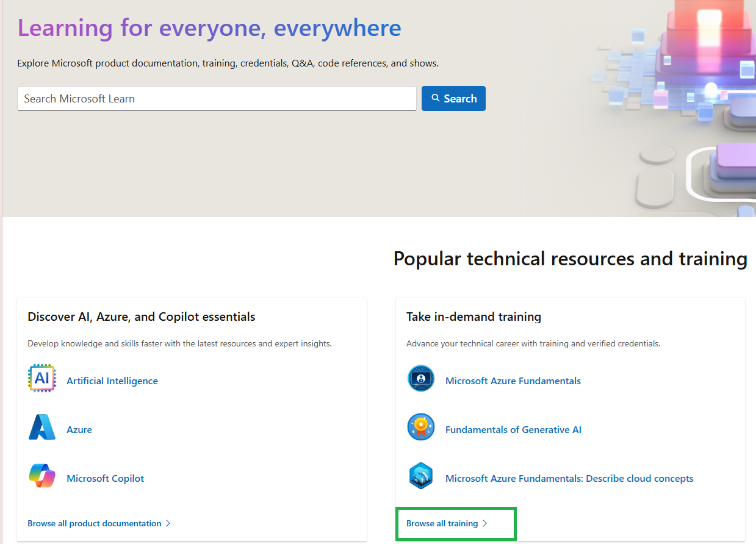This screenshot has width=756, height=544.
Task: Click 'Discover AI, Azure, and Copilot essentials' title
Action: pos(142,317)
